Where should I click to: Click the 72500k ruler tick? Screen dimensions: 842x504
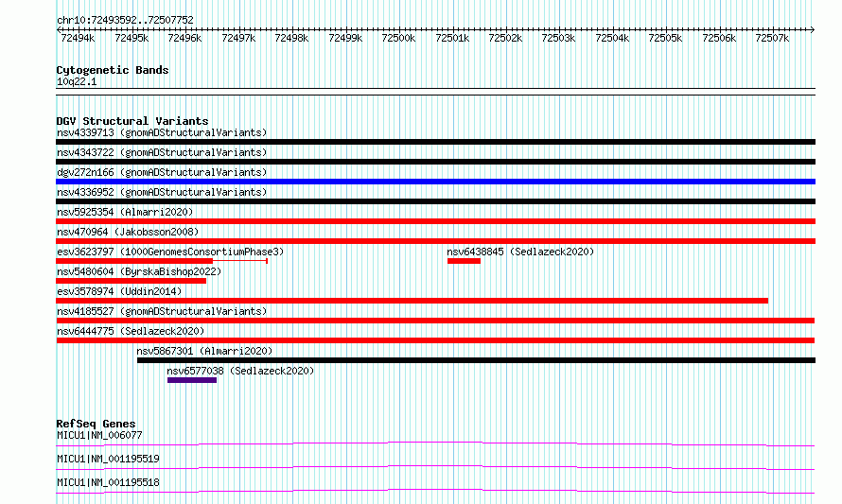pos(398,38)
